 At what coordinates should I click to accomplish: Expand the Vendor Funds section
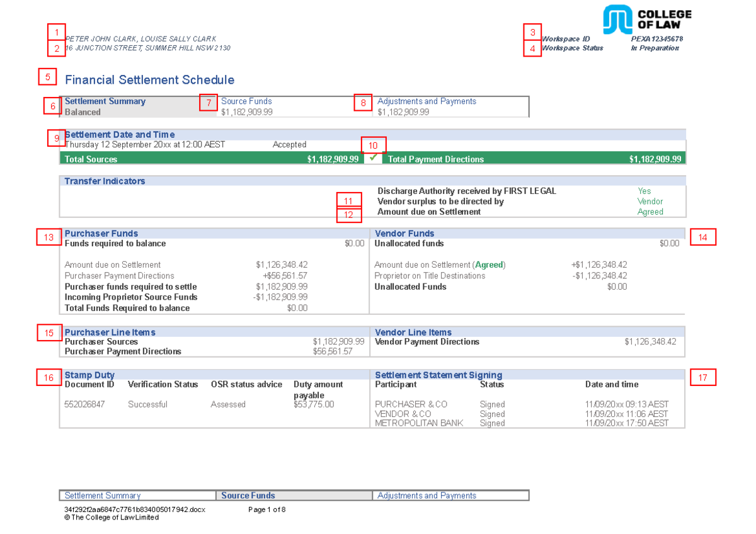click(x=405, y=233)
